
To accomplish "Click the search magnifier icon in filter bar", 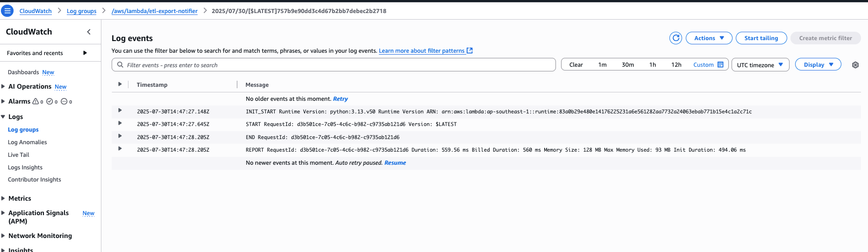I will [121, 65].
